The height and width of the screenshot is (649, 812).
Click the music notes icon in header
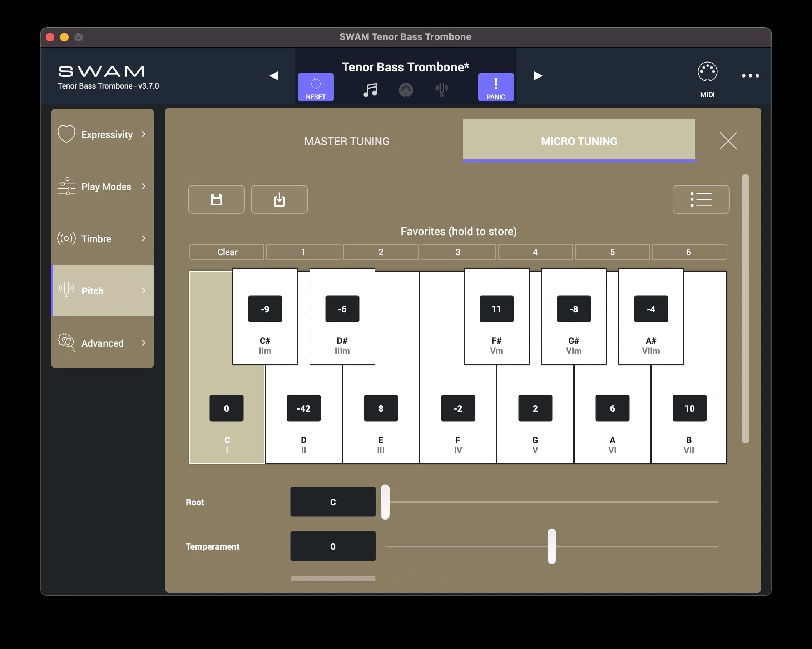point(370,90)
